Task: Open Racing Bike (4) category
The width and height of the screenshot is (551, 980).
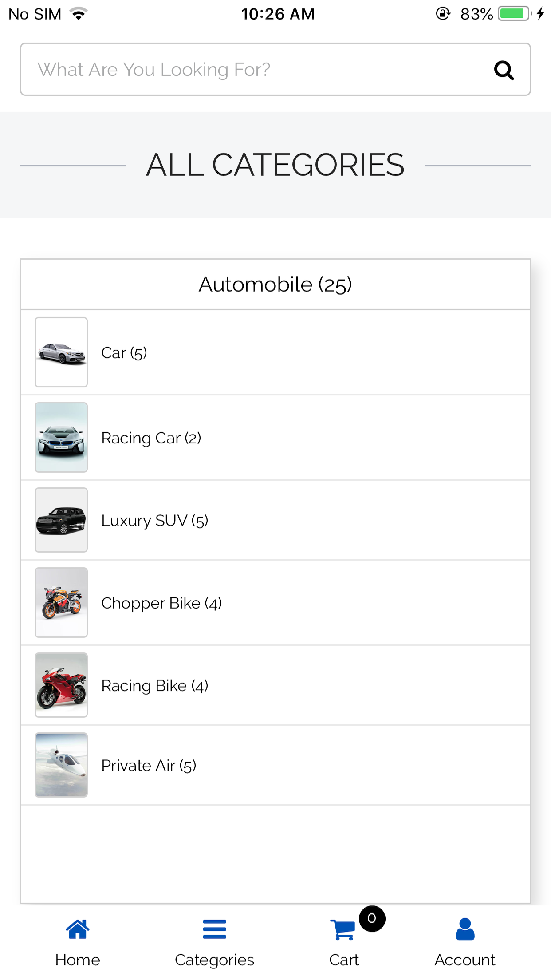Action: [x=155, y=686]
